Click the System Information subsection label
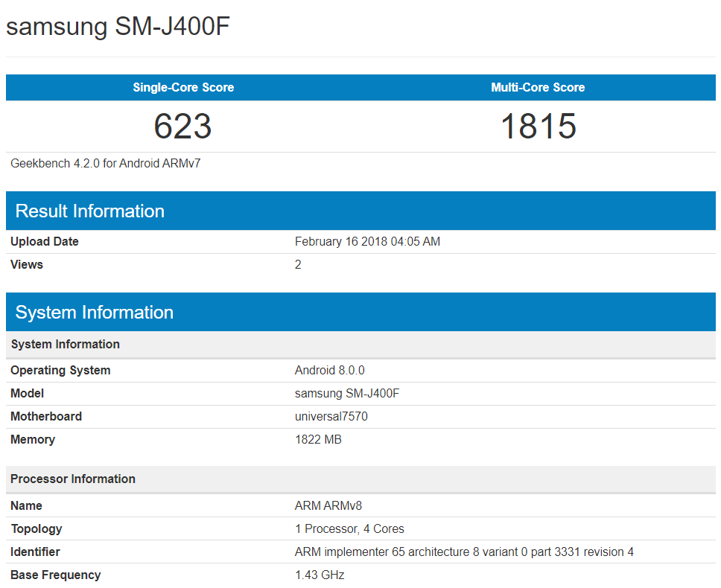The width and height of the screenshot is (721, 588). click(x=65, y=344)
